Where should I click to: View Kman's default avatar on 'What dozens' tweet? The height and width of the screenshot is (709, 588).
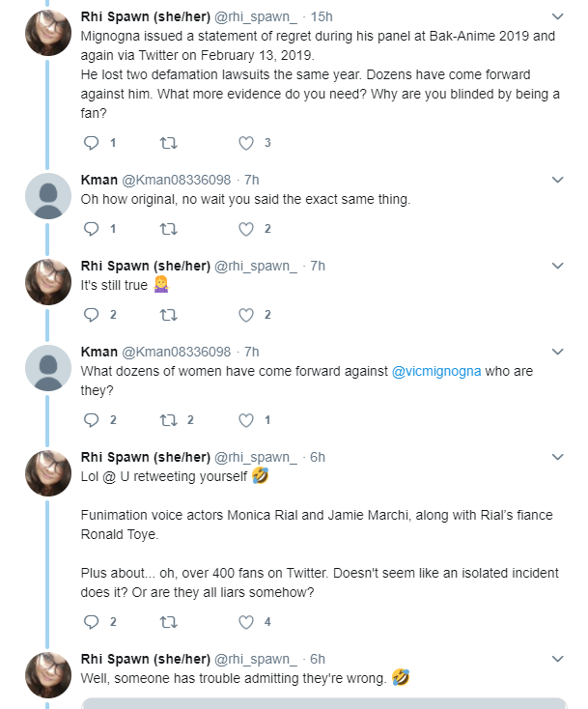(x=48, y=368)
